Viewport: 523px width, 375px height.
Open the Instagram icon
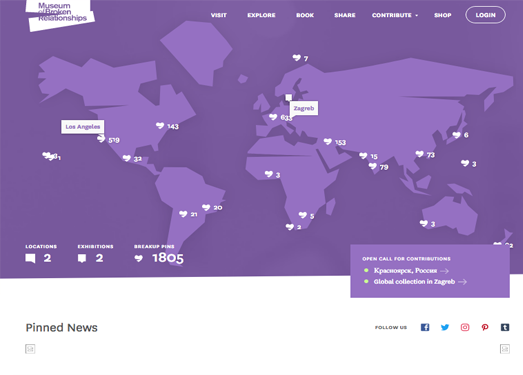click(465, 327)
